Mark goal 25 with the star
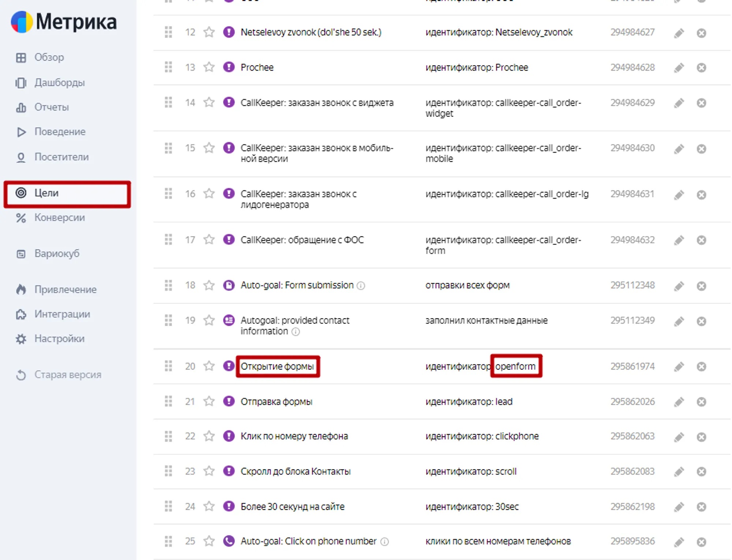Screen dimensions: 732x560 tap(209, 541)
